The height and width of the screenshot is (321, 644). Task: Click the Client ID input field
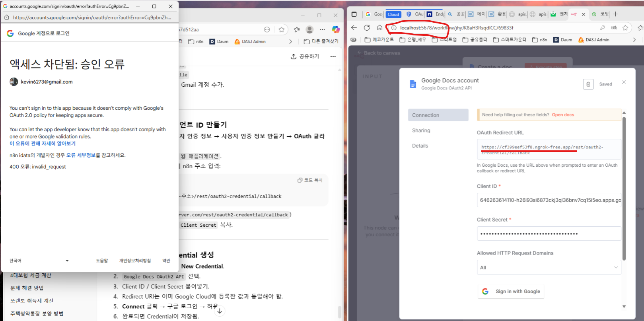[549, 200]
